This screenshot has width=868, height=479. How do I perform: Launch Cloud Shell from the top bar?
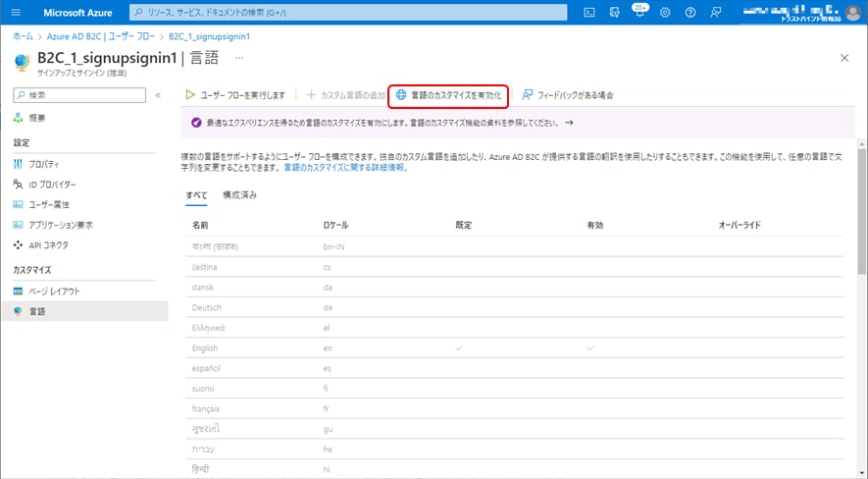pyautogui.click(x=589, y=12)
